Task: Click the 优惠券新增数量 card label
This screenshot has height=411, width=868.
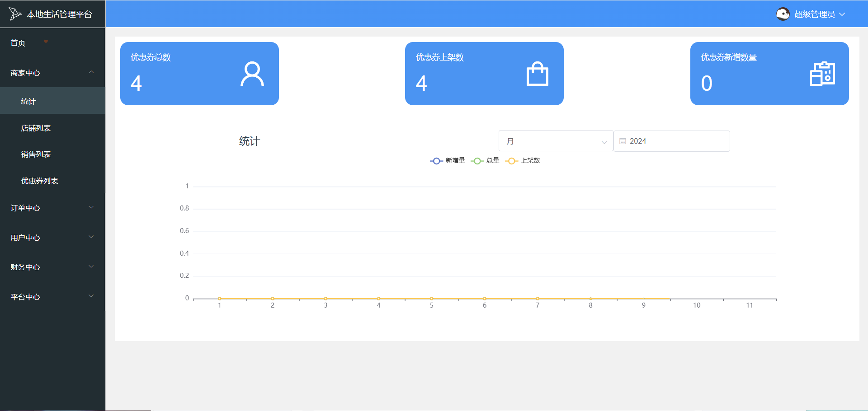Action: 728,57
